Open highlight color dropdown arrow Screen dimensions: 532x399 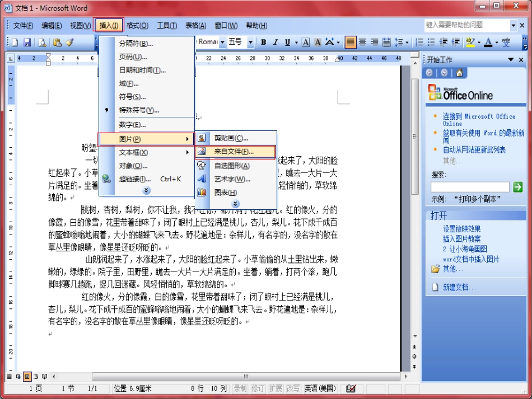[479, 43]
